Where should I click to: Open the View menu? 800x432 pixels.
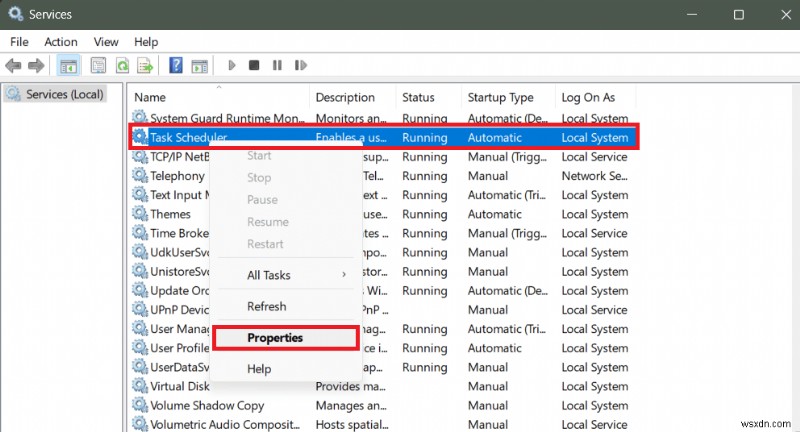click(x=106, y=42)
